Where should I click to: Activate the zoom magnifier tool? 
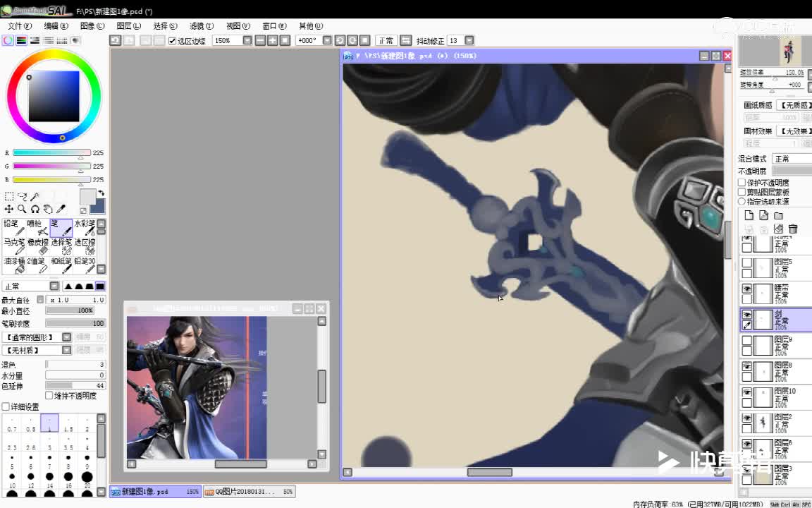[22, 210]
